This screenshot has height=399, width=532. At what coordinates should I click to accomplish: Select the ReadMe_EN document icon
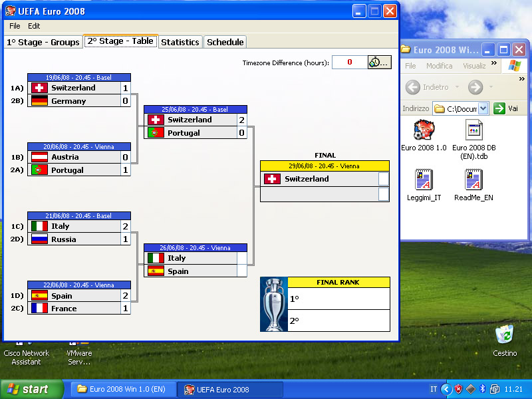tap(473, 180)
